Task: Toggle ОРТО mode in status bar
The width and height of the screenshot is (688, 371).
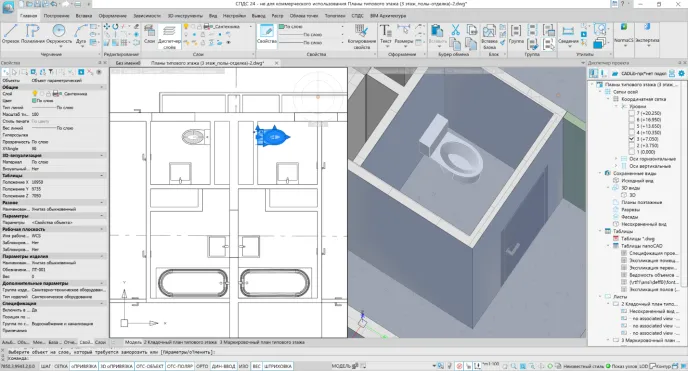Action: click(202, 366)
